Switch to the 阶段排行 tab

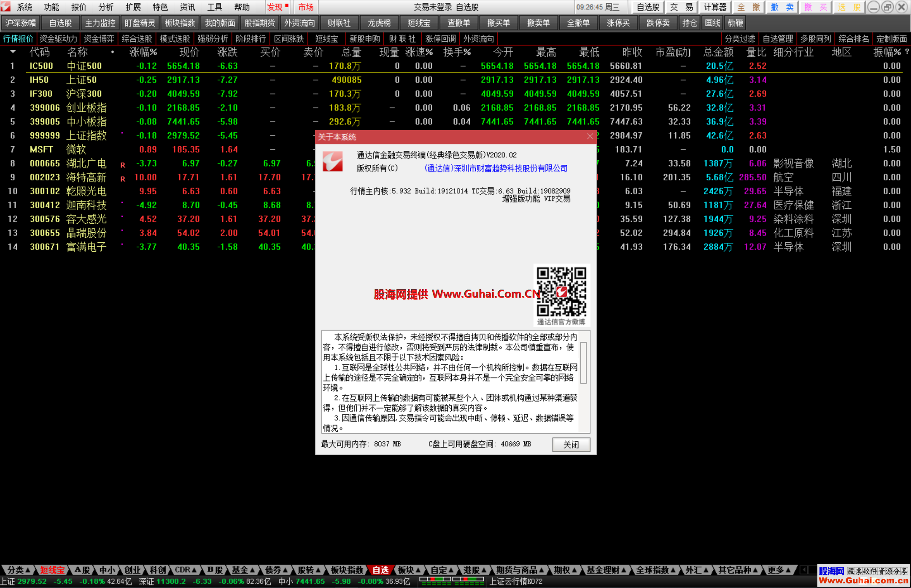coord(251,39)
